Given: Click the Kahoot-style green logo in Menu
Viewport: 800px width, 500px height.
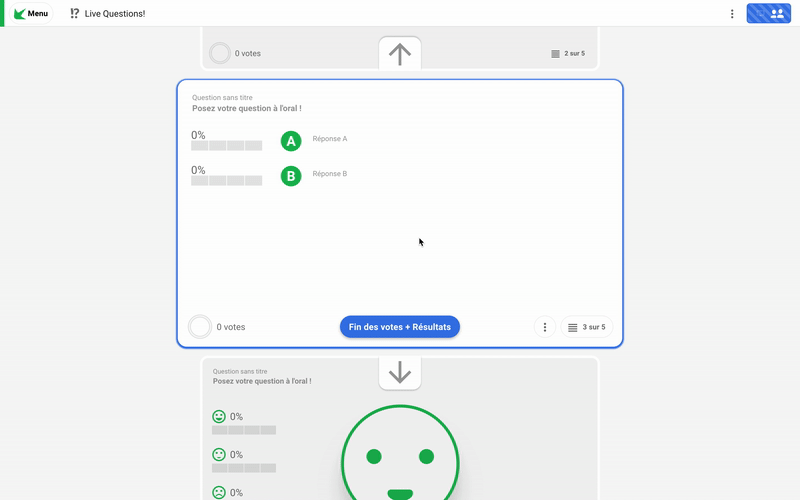Looking at the screenshot, I should tap(19, 14).
